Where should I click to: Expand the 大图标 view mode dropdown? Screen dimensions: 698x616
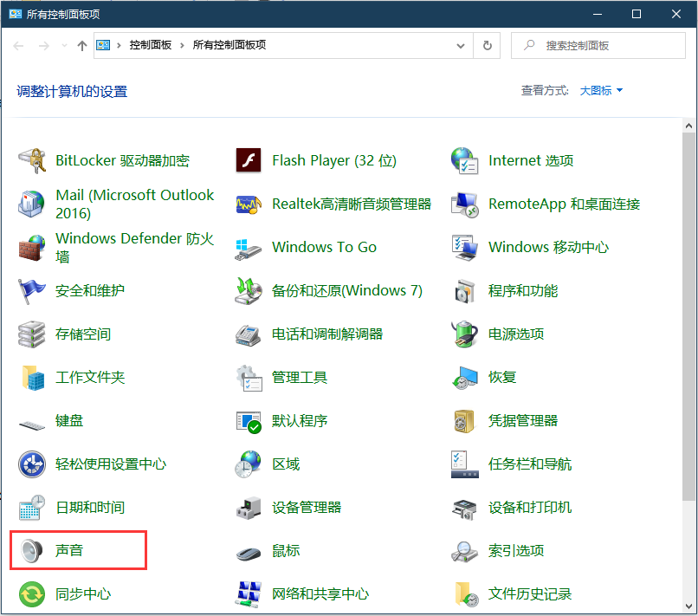[x=601, y=91]
